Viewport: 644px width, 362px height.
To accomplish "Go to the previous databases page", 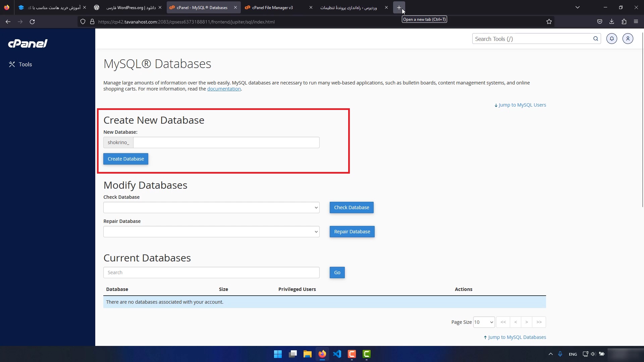I will [x=516, y=322].
